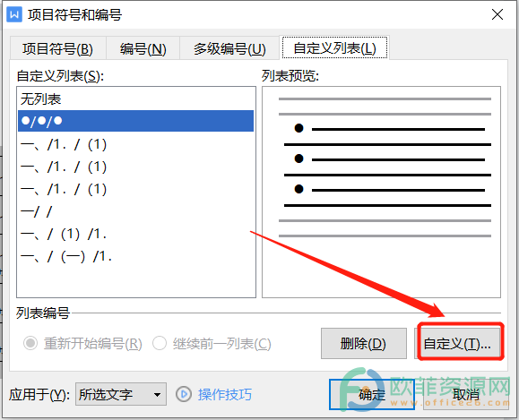The height and width of the screenshot is (420, 519).
Task: Click the 操作技巧 play icon
Action: tap(184, 394)
